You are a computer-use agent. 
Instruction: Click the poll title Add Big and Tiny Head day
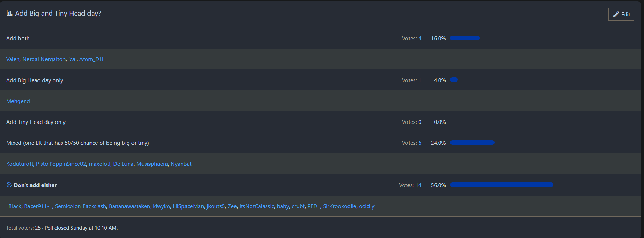tap(58, 14)
